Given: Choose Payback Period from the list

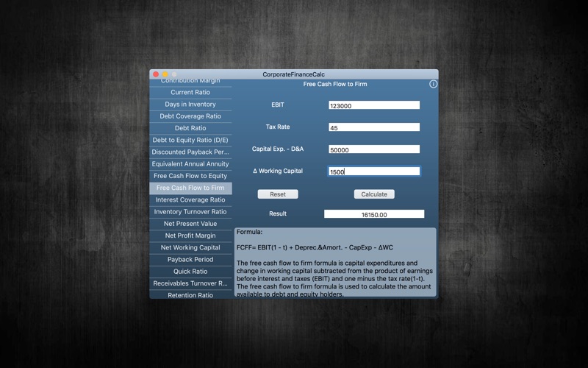Looking at the screenshot, I should tap(190, 260).
